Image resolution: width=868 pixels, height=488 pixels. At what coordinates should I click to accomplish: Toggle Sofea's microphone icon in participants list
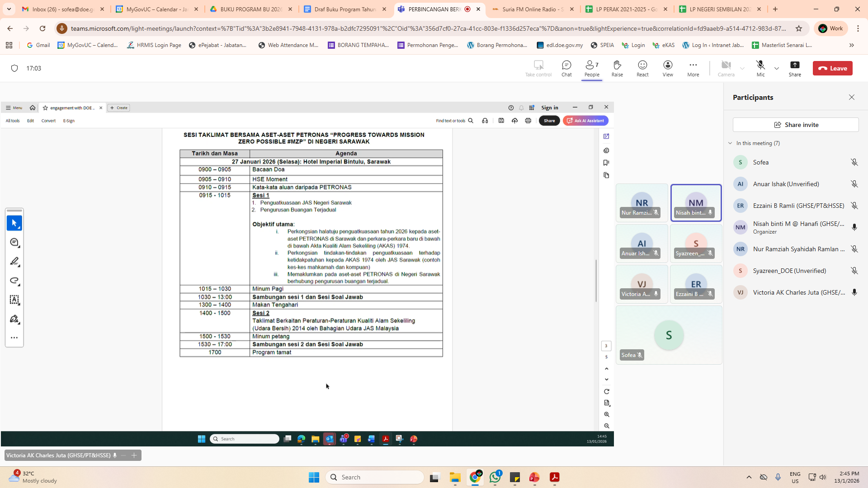(854, 162)
